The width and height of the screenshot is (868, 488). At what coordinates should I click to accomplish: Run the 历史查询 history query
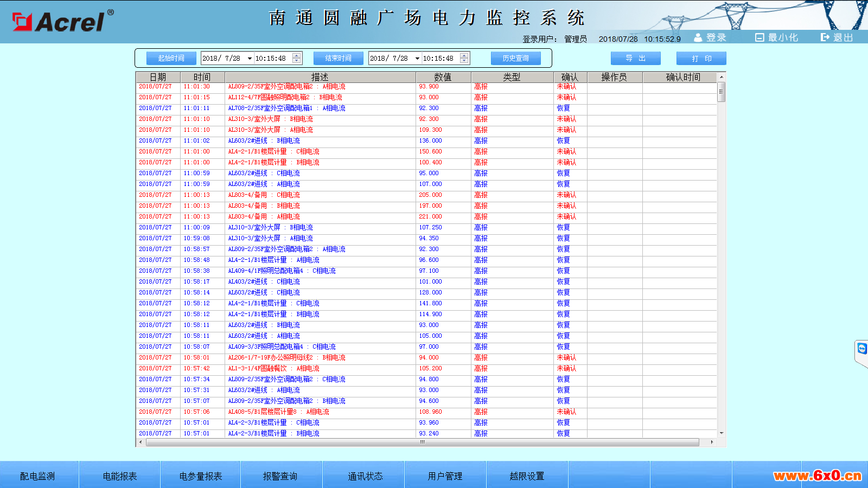click(x=516, y=59)
